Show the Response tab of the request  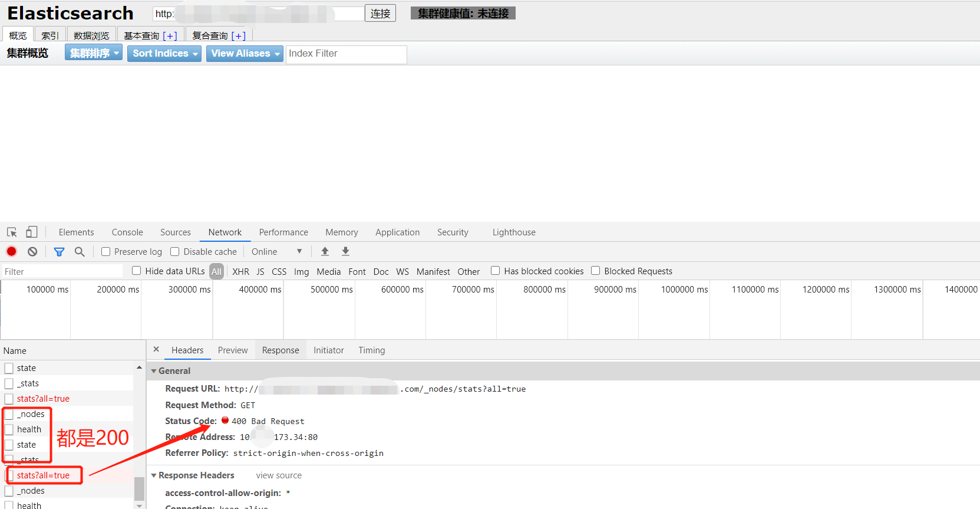281,350
